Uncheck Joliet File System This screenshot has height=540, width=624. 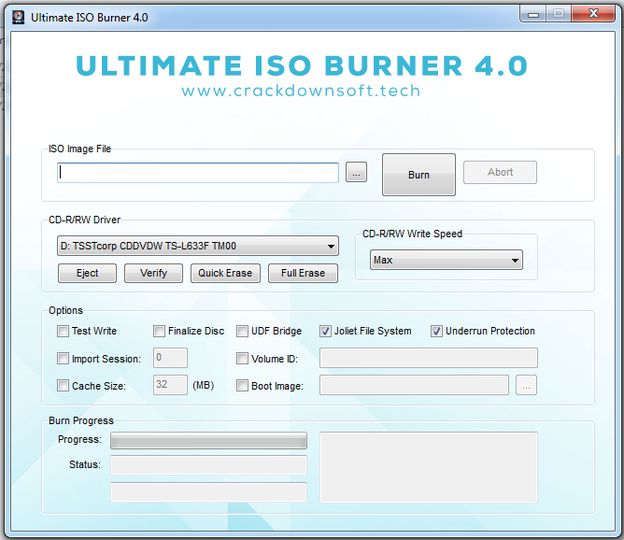[325, 331]
